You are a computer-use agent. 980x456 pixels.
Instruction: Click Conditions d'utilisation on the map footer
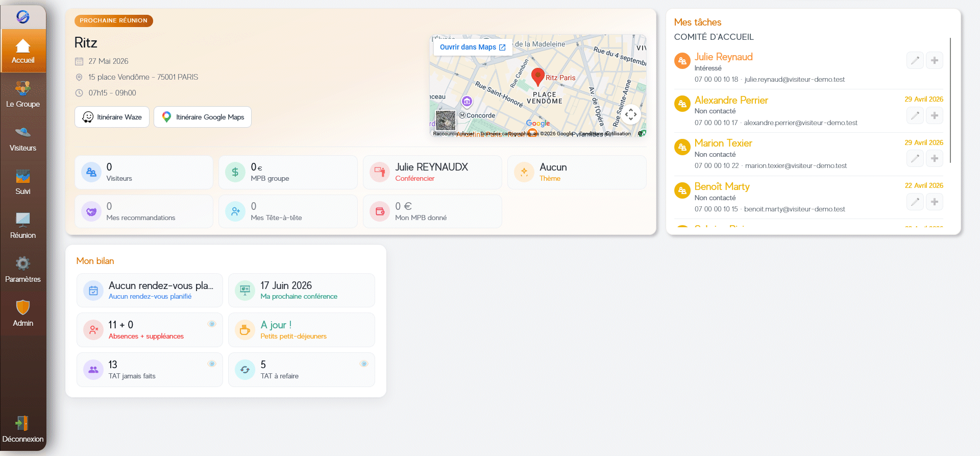click(605, 134)
